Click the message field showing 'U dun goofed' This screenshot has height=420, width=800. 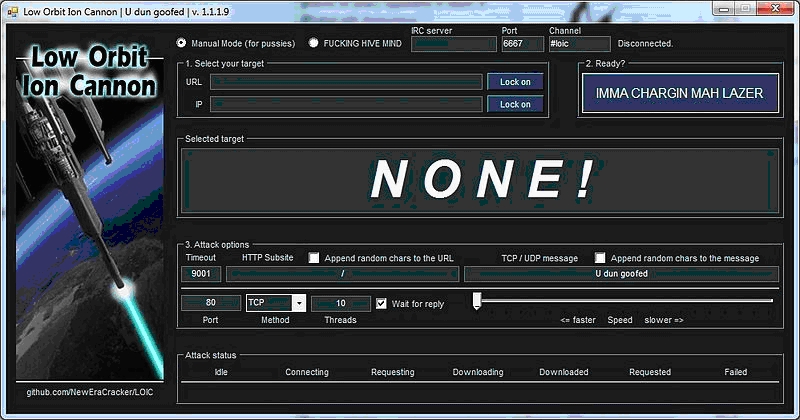click(621, 274)
